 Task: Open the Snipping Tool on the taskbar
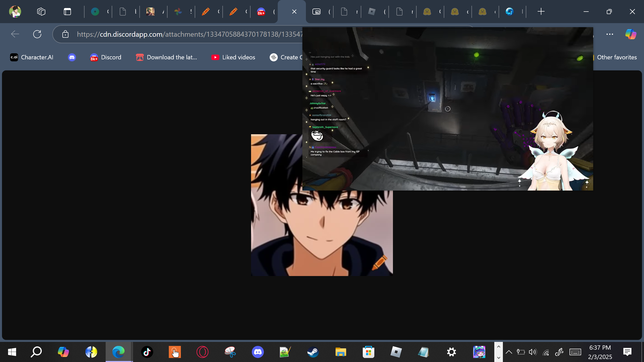pyautogui.click(x=230, y=352)
